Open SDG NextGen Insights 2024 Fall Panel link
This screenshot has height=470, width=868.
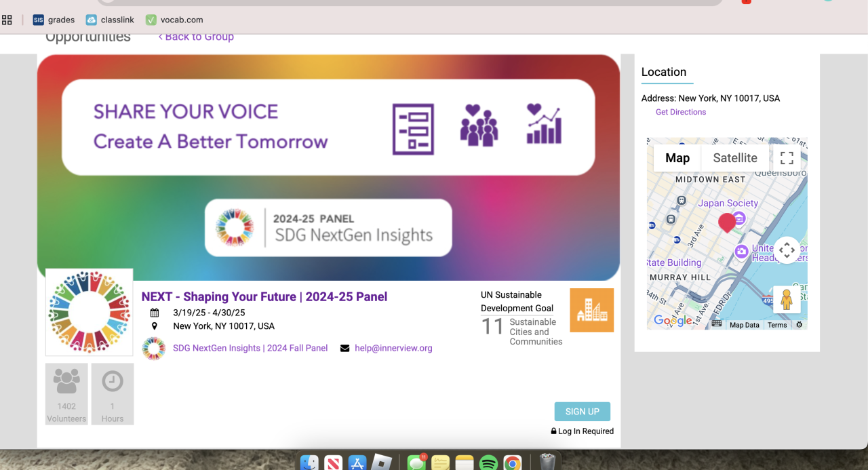250,348
